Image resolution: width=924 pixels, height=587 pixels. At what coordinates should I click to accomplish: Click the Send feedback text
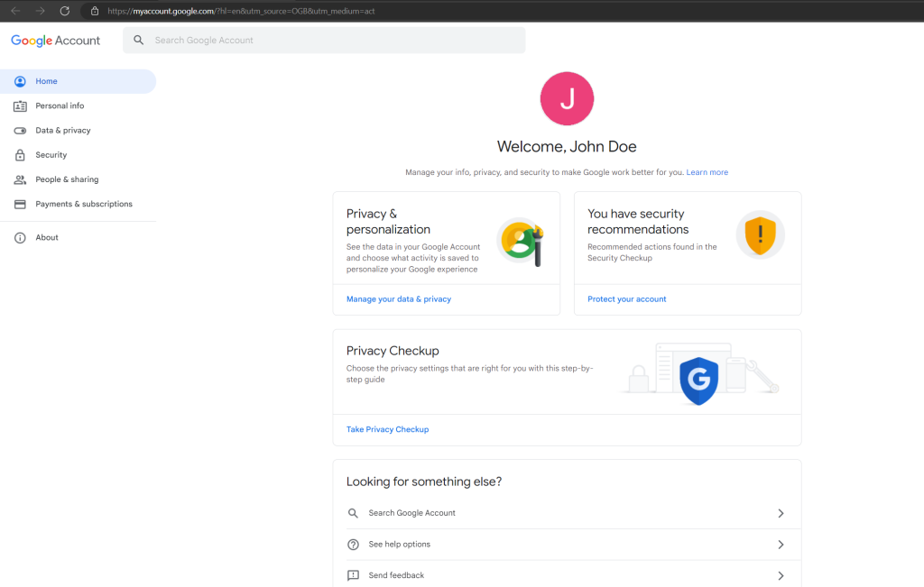(x=396, y=576)
